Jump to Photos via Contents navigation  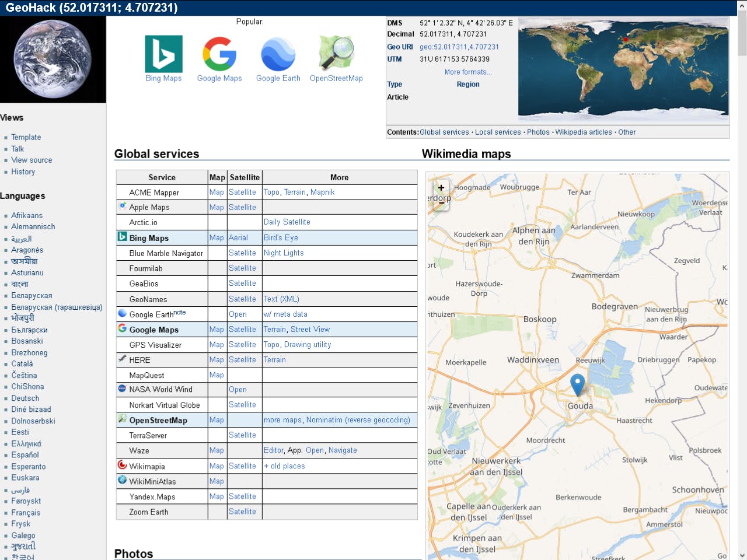pos(538,132)
